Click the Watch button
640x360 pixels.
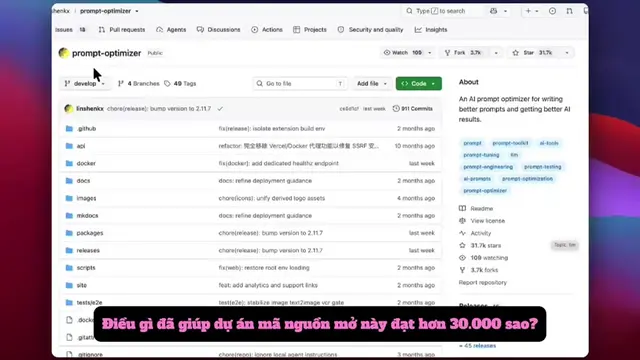click(404, 53)
